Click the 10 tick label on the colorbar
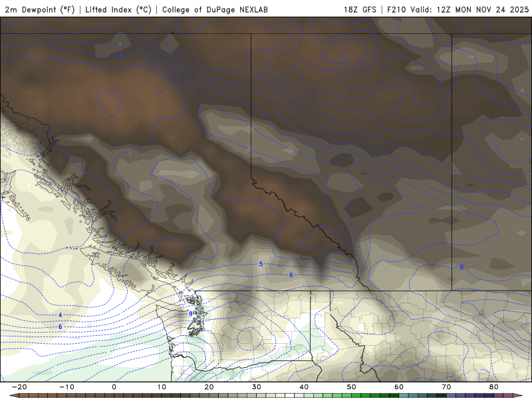The image size is (532, 399). tap(162, 387)
